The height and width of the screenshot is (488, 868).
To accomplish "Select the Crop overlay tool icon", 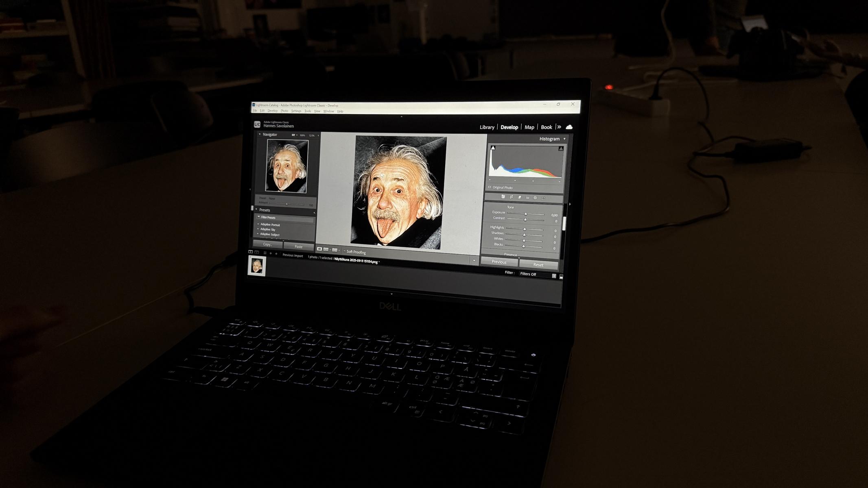I will (511, 197).
